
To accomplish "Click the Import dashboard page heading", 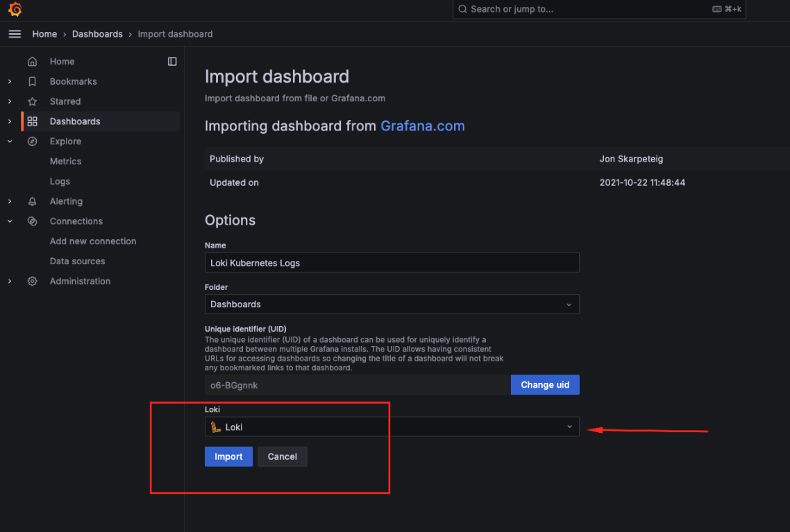I will 277,76.
